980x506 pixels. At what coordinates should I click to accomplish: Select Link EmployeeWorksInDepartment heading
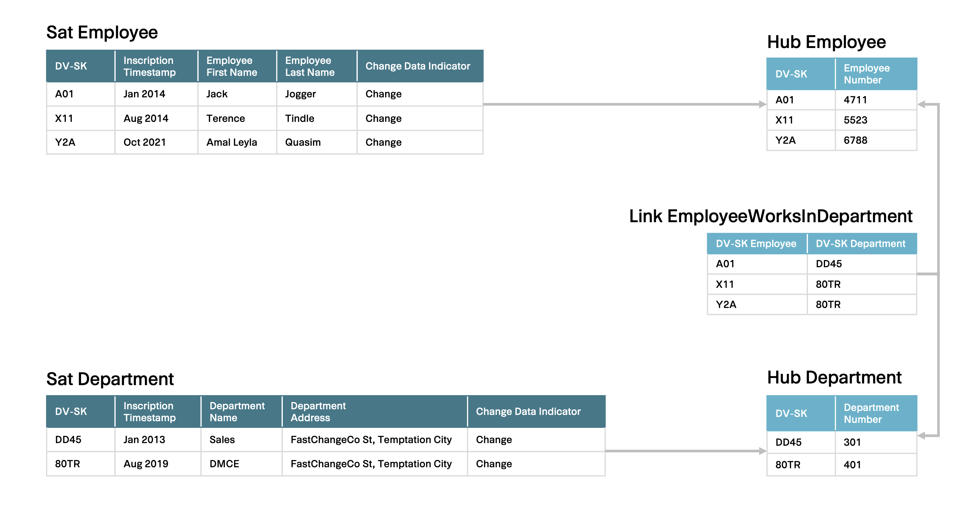pyautogui.click(x=770, y=216)
